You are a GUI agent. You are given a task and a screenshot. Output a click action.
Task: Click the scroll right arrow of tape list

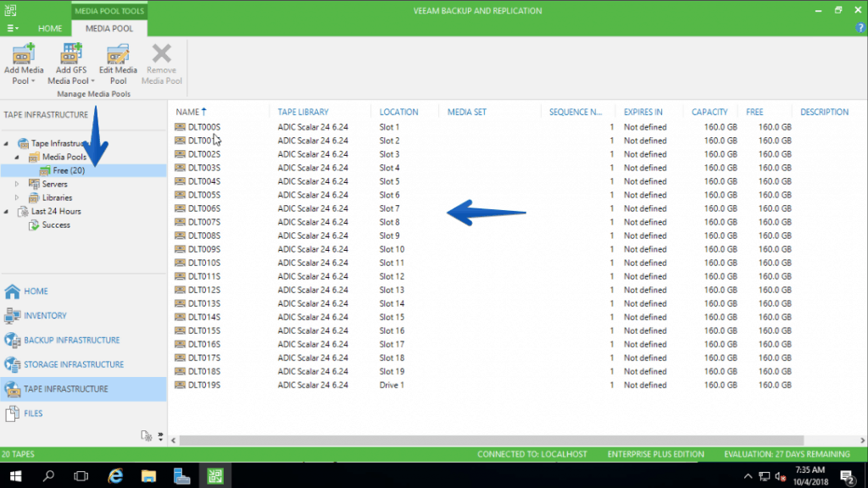pos(862,441)
